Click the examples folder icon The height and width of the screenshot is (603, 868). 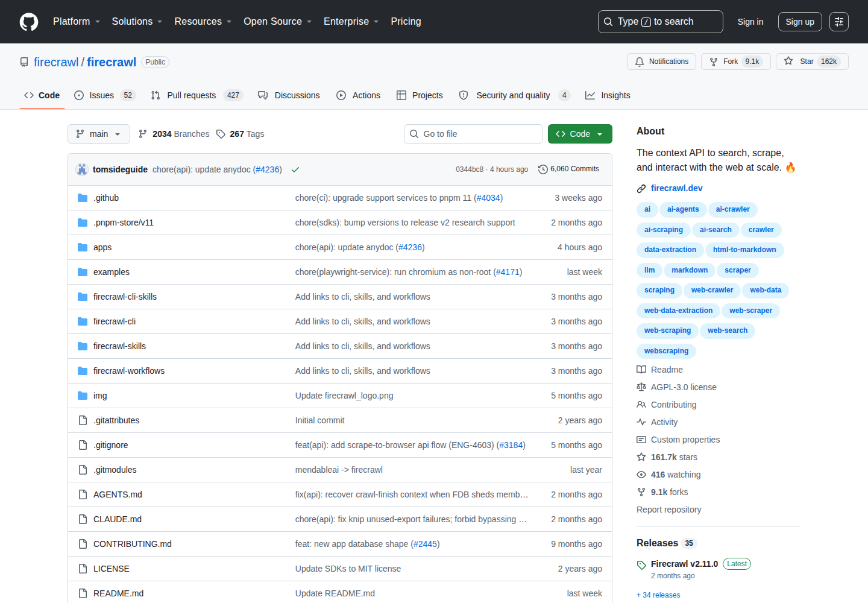click(x=83, y=272)
